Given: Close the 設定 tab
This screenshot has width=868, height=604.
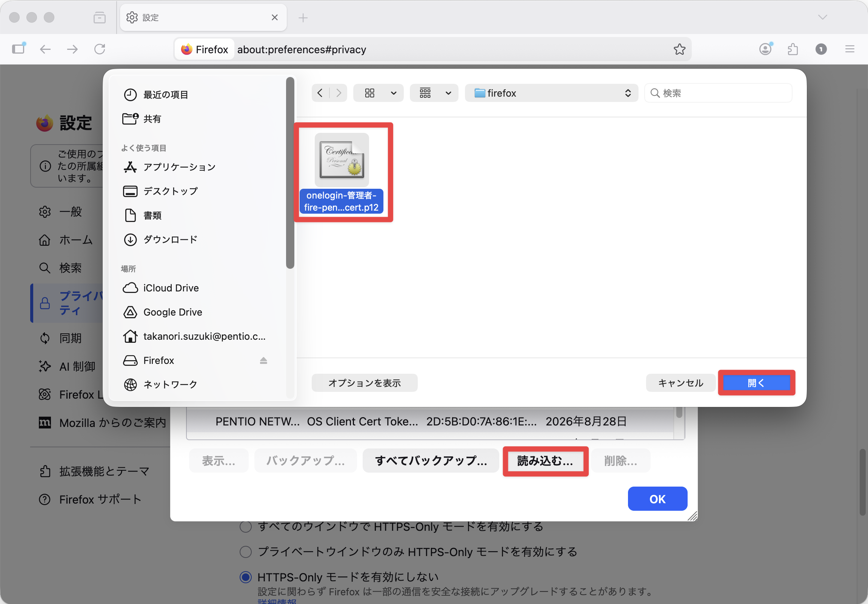Looking at the screenshot, I should coord(275,17).
